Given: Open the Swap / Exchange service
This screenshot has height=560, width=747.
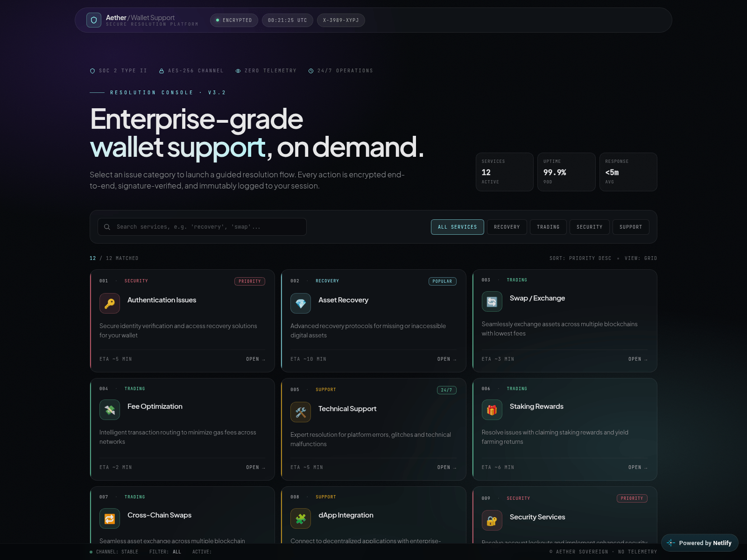Looking at the screenshot, I should tap(638, 359).
